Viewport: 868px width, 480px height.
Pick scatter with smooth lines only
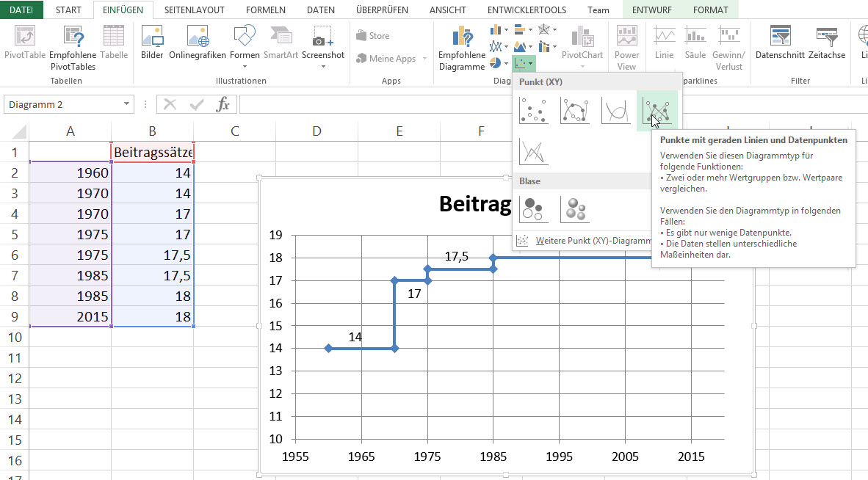click(615, 111)
